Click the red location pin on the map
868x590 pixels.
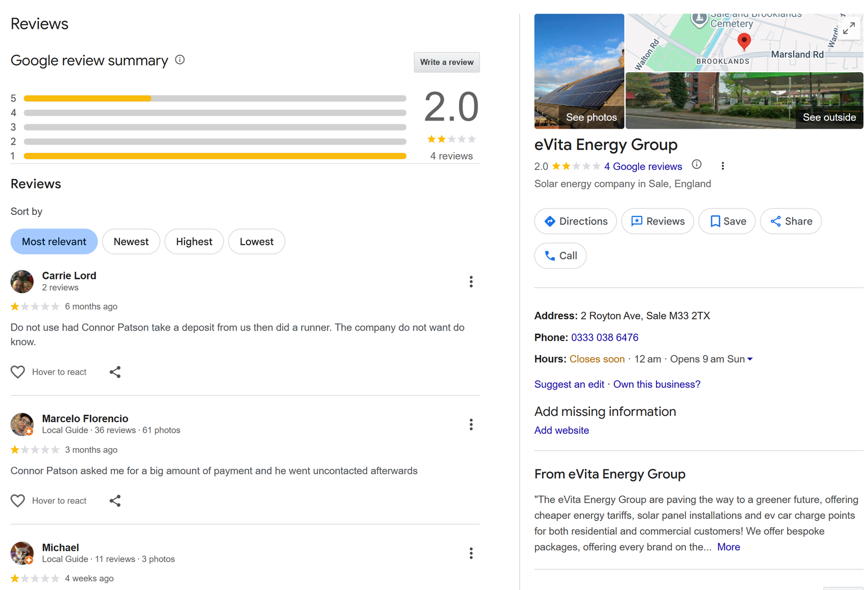tap(744, 41)
